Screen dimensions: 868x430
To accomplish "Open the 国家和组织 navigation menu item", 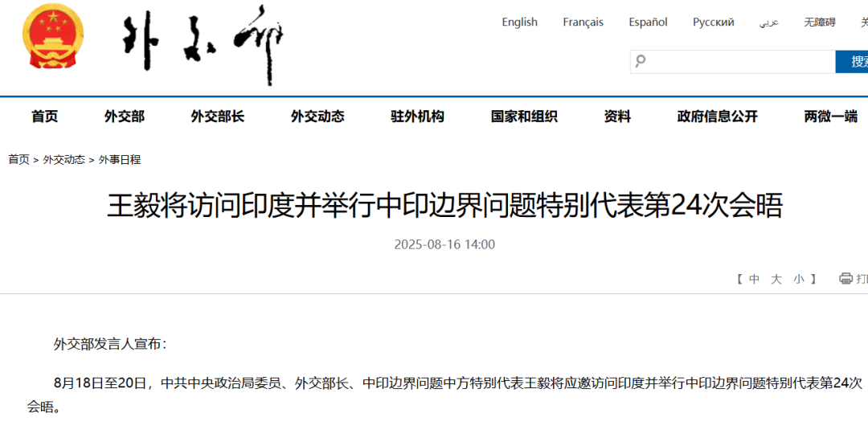I will [524, 117].
